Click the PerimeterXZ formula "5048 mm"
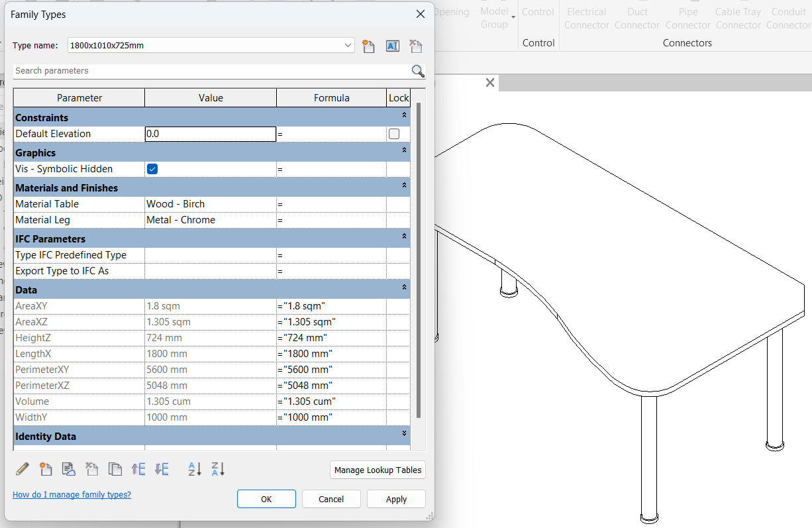The height and width of the screenshot is (528, 812). [x=307, y=386]
